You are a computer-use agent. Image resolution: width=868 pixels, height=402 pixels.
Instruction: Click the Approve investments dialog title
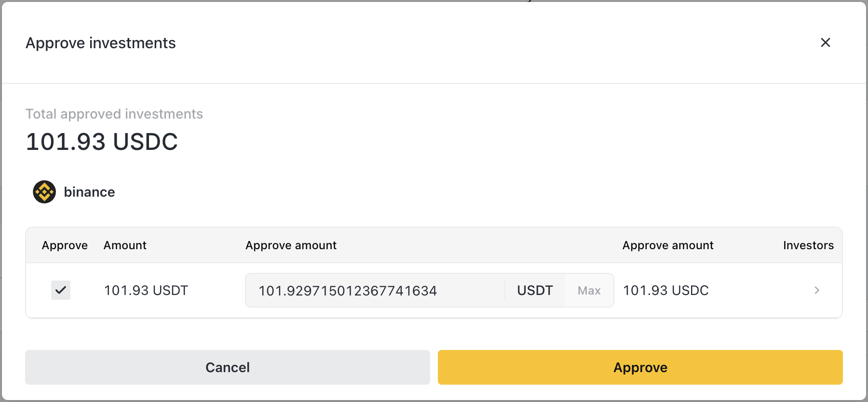(101, 43)
